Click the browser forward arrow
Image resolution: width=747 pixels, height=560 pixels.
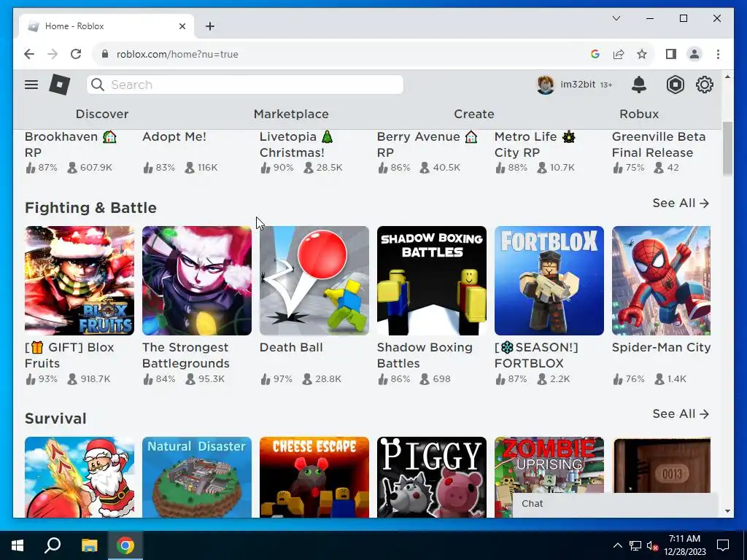53,54
